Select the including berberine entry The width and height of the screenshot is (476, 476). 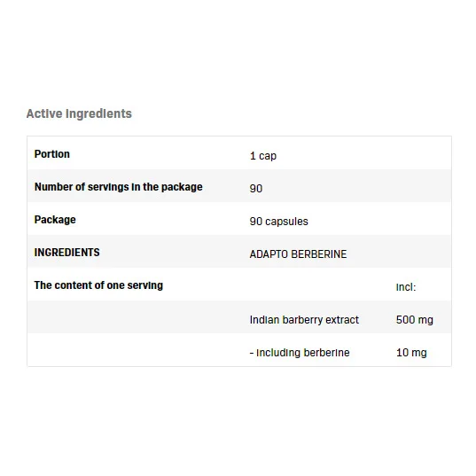pos(300,353)
